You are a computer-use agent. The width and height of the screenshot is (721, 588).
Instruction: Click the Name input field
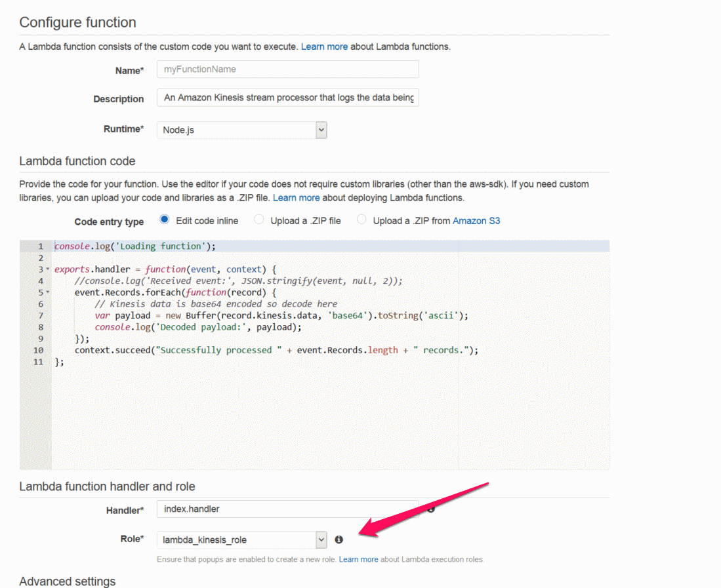288,69
